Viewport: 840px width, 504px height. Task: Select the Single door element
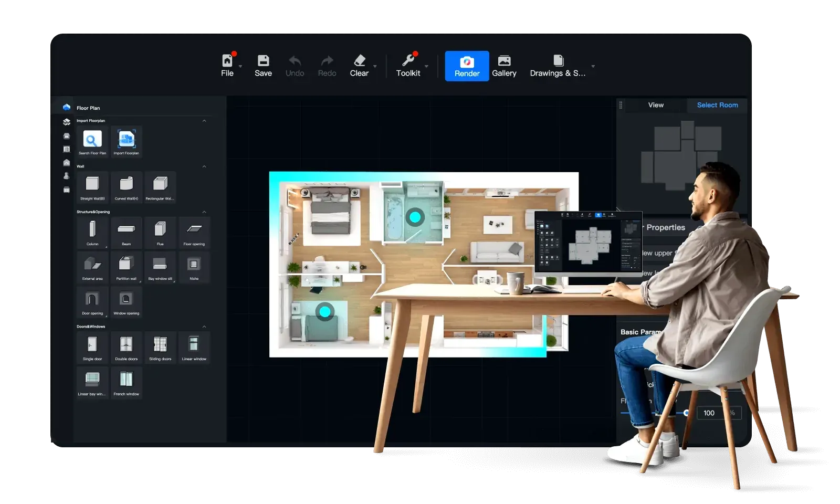click(x=92, y=345)
